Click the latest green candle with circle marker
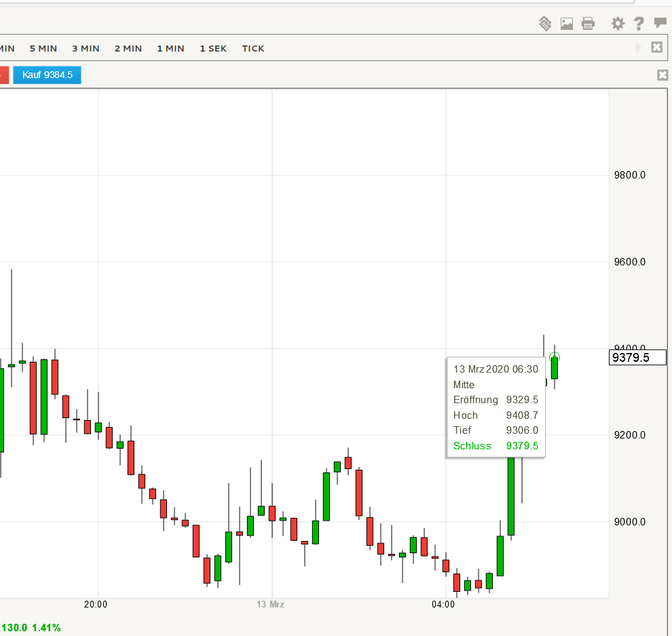Image resolution: width=672 pixels, height=636 pixels. [x=555, y=367]
